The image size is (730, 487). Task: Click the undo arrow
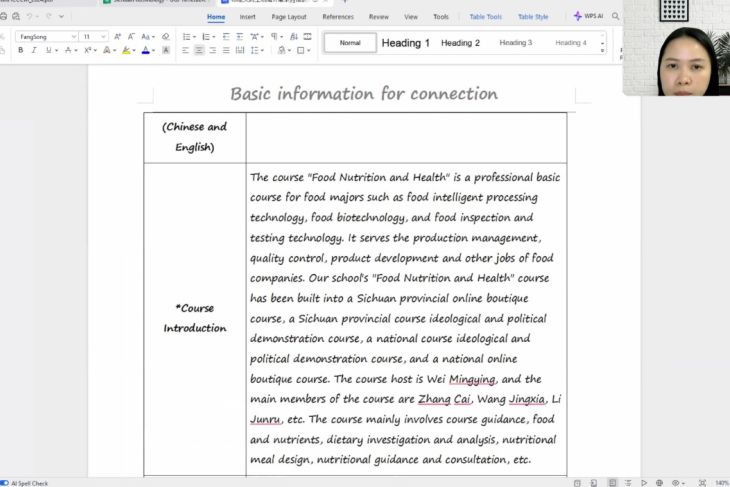coord(29,16)
